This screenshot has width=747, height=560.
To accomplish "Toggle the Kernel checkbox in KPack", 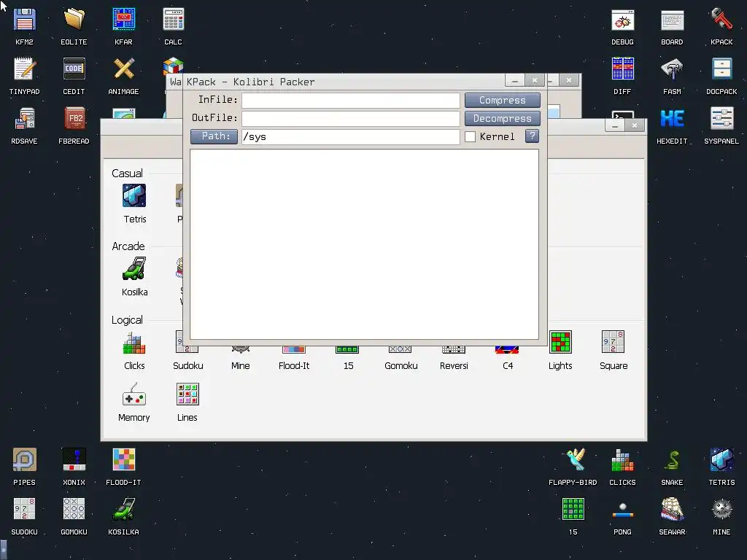I will 471,136.
